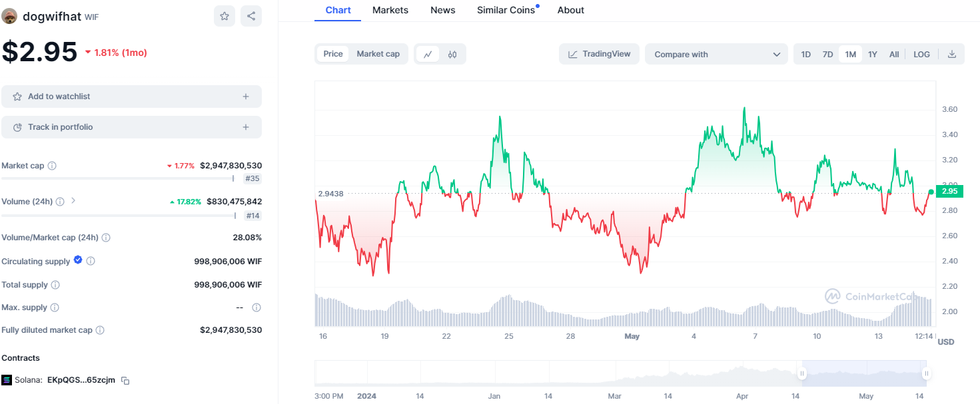Enable LOG scale on chart

pos(921,55)
